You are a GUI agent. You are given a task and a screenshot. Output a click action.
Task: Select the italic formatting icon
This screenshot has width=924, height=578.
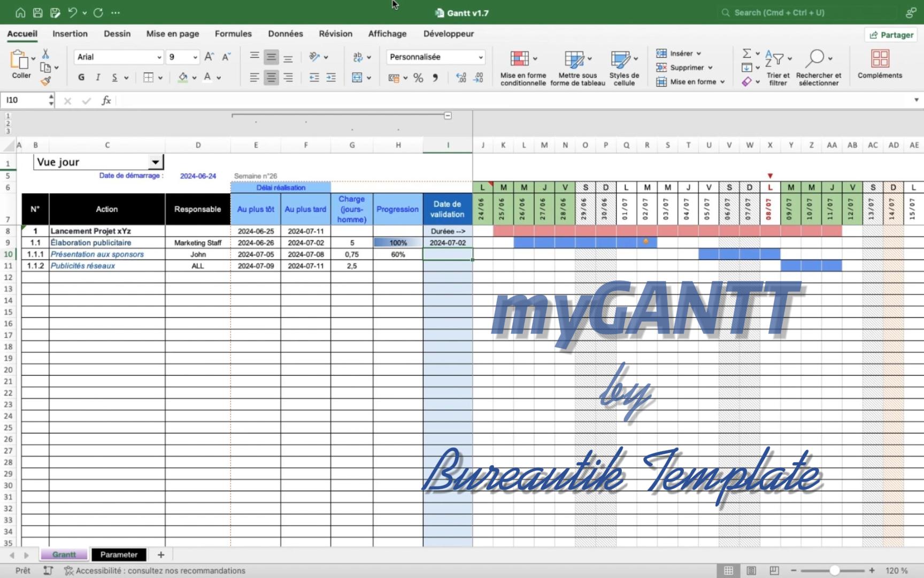(x=98, y=77)
